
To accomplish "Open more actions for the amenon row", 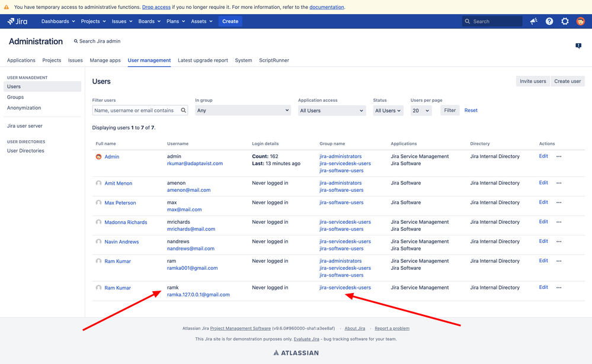I will pos(559,183).
